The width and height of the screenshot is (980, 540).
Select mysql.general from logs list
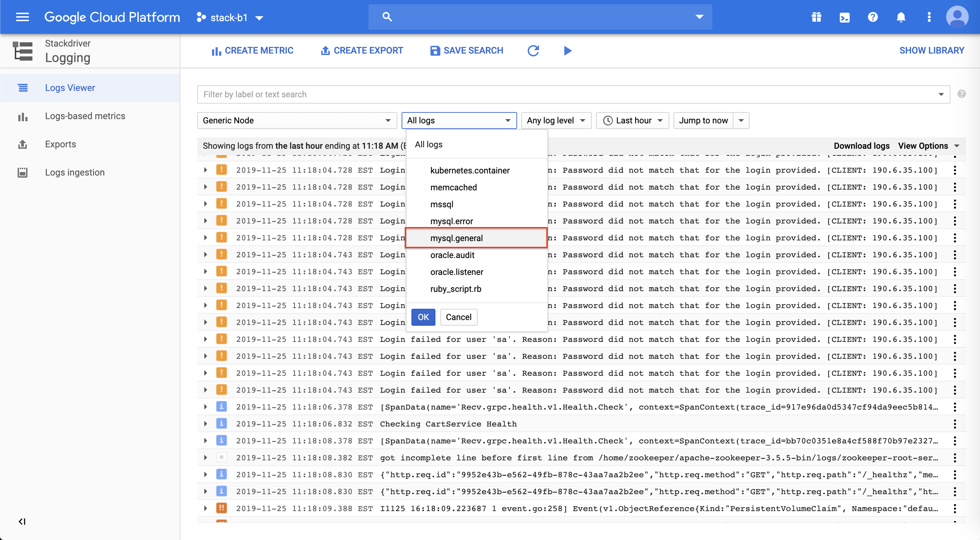click(x=456, y=238)
